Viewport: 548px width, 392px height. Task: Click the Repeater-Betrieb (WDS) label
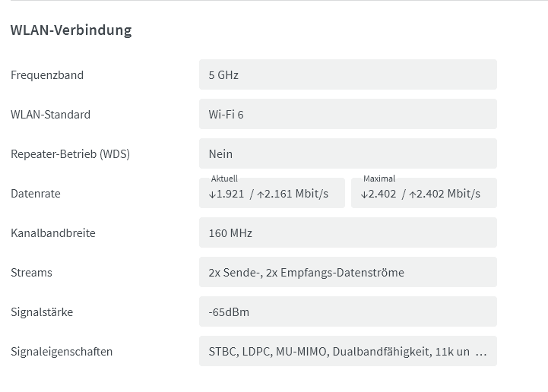(x=70, y=154)
